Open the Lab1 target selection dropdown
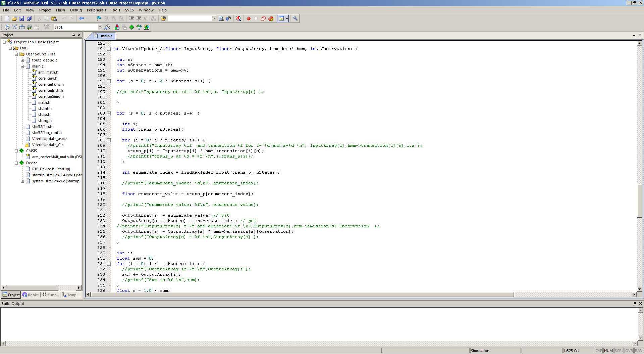 (100, 27)
